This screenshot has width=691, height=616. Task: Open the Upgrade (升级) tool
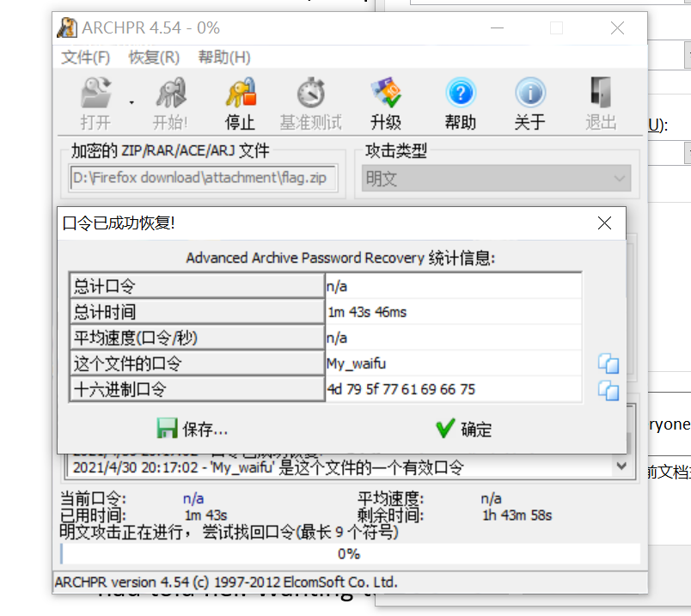pos(386,93)
